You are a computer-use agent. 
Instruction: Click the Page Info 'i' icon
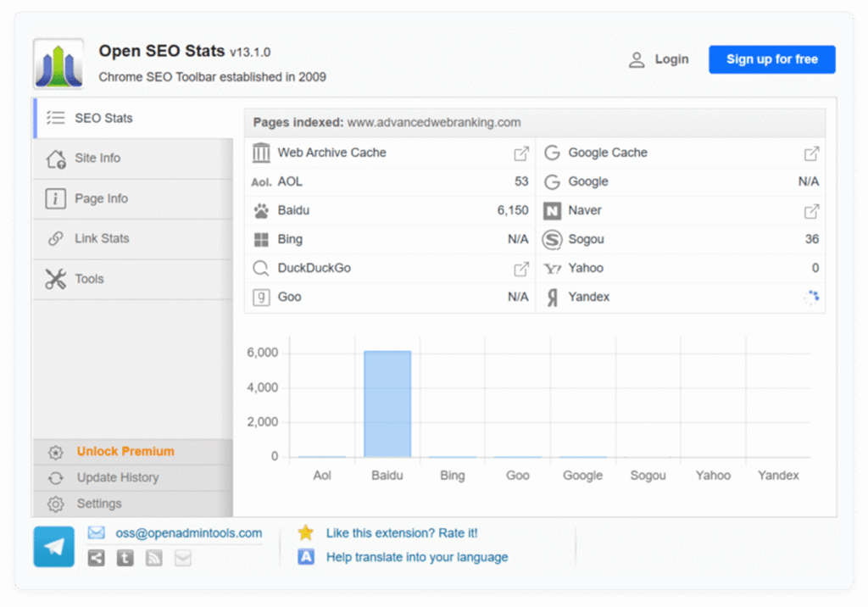click(55, 198)
